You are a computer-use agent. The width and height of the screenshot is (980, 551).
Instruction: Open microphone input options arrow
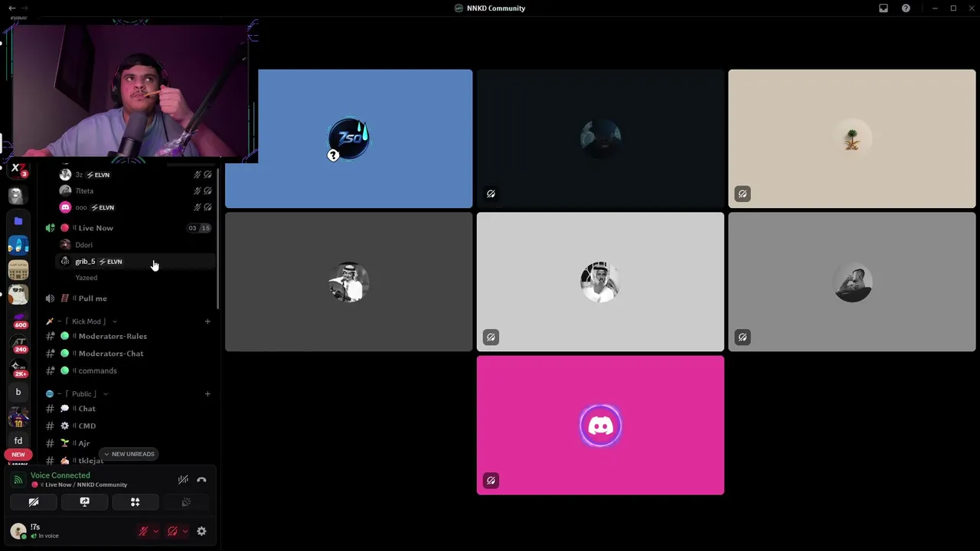[x=156, y=531]
